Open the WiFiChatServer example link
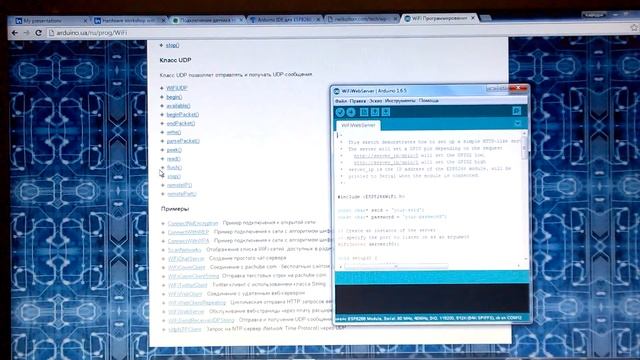The width and height of the screenshot is (640, 360). [186, 259]
